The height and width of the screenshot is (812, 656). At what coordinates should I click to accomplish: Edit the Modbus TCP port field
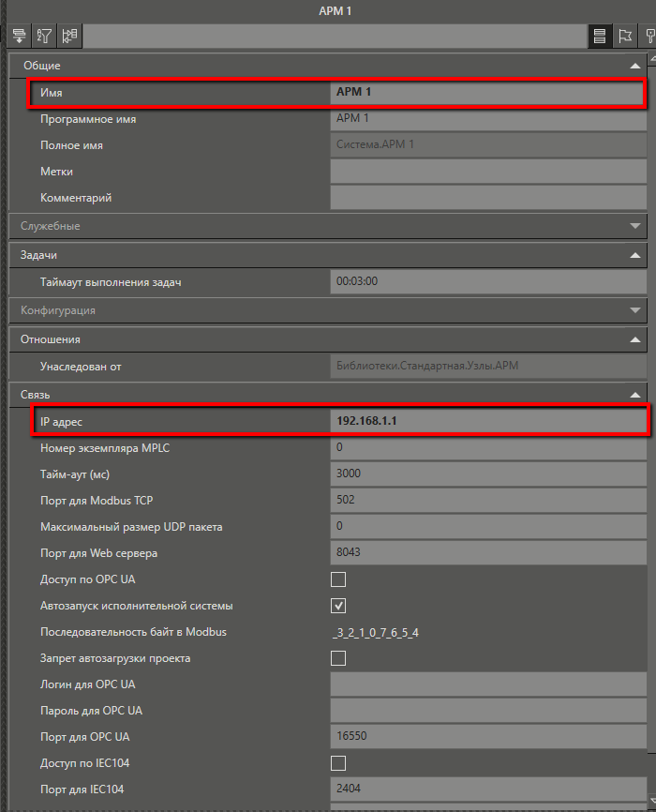487,501
